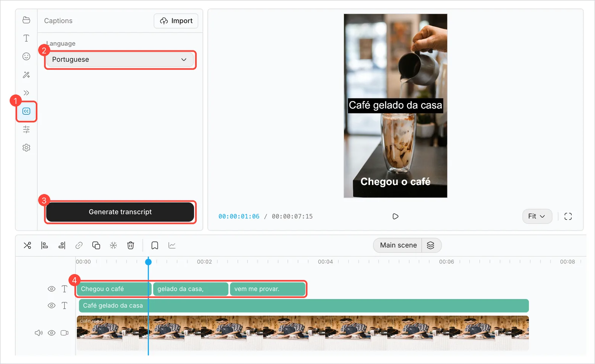The height and width of the screenshot is (364, 595).
Task: Click the 00:04 mark on timeline ruler
Action: point(325,261)
